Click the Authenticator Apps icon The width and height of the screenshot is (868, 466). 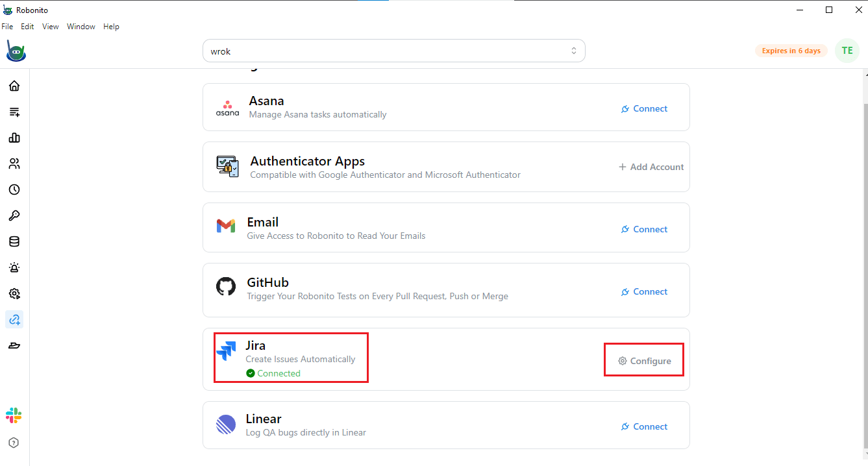point(227,167)
